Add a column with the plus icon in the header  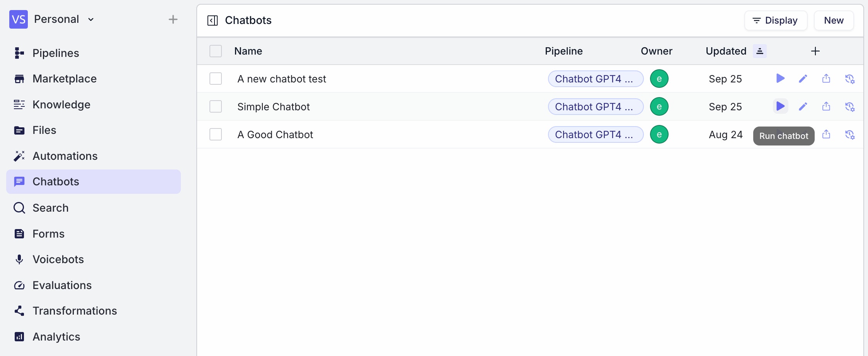(x=815, y=51)
